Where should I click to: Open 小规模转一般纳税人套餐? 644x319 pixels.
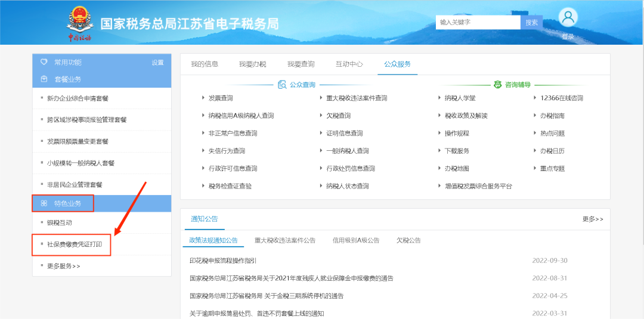[x=81, y=163]
